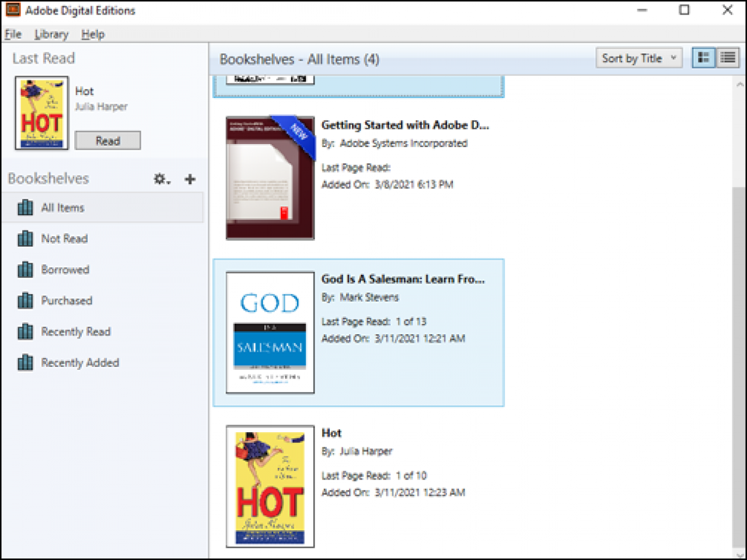Select Getting Started with Adobe book cover
The image size is (747, 560).
pyautogui.click(x=270, y=178)
